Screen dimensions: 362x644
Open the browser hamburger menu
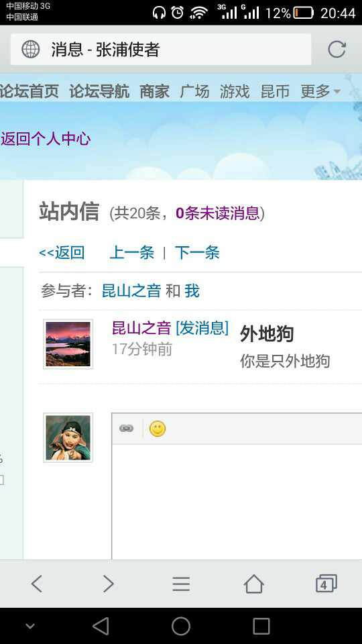click(x=181, y=584)
